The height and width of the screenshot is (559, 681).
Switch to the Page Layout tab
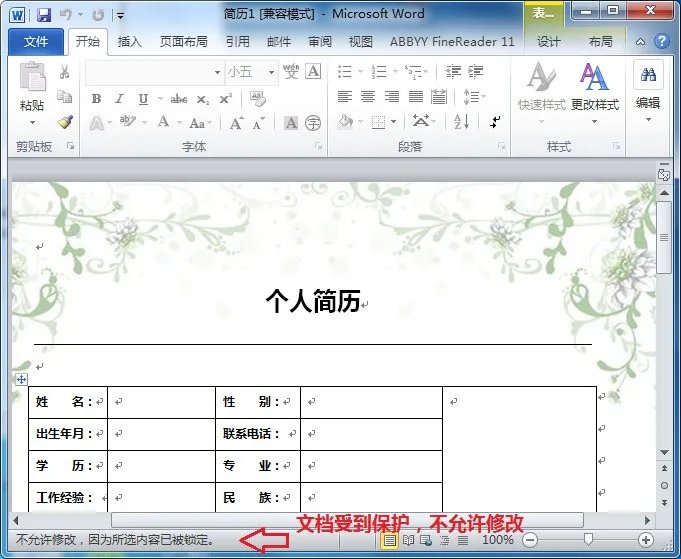[183, 42]
